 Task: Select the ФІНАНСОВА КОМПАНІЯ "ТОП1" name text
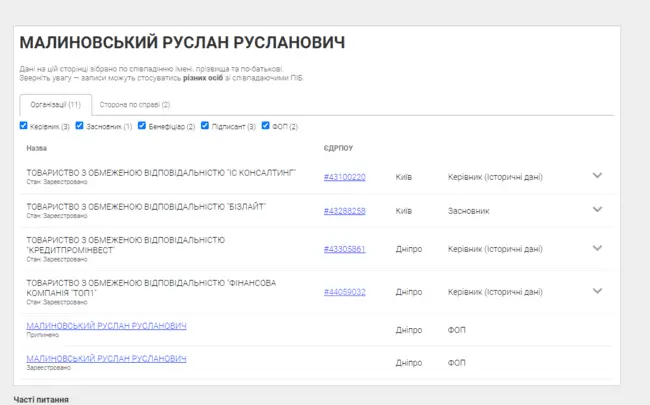[x=151, y=288]
